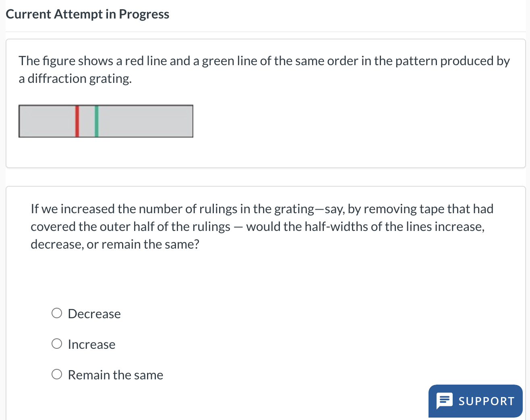
Task: Click the Decrease label text
Action: (x=94, y=313)
